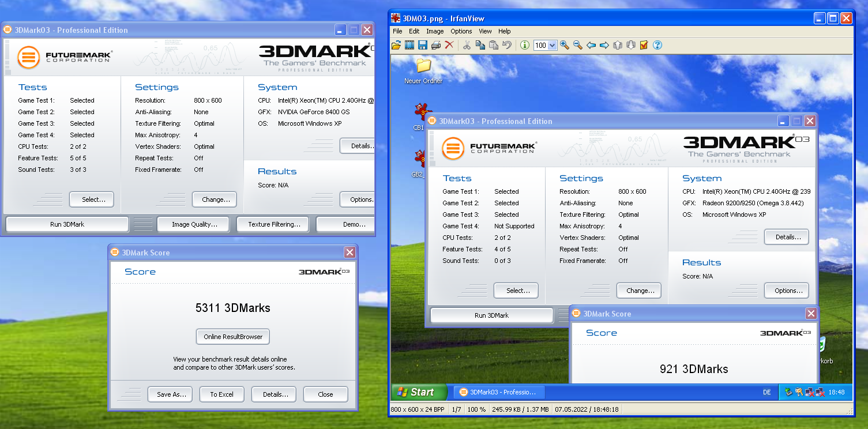Open the zoom level 100 dropdown
Image resolution: width=868 pixels, height=429 pixels.
pyautogui.click(x=552, y=46)
